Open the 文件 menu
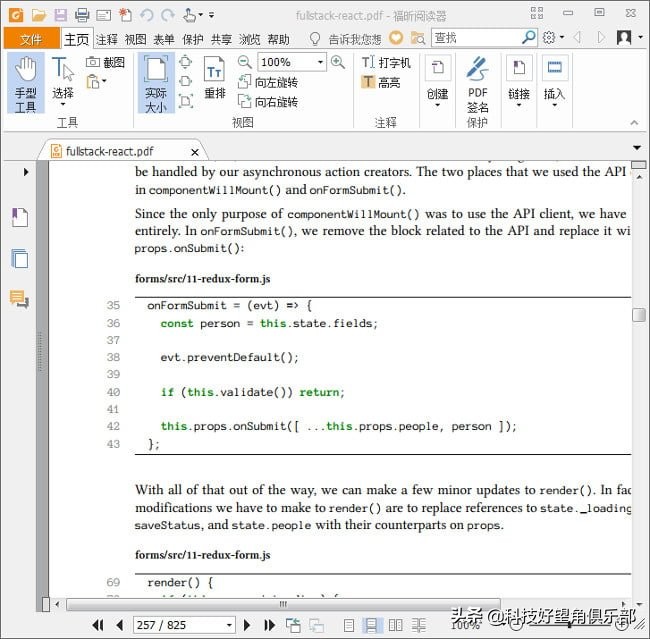This screenshot has height=639, width=650. click(x=32, y=39)
